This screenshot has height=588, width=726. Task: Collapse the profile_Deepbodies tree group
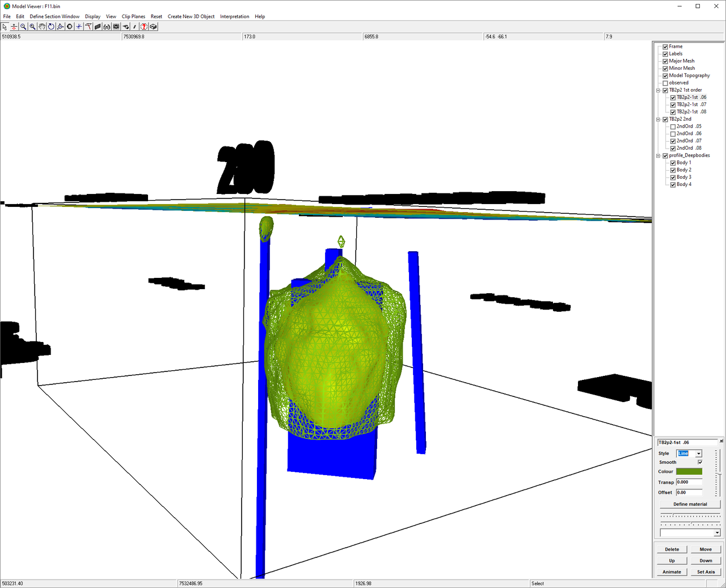click(659, 155)
